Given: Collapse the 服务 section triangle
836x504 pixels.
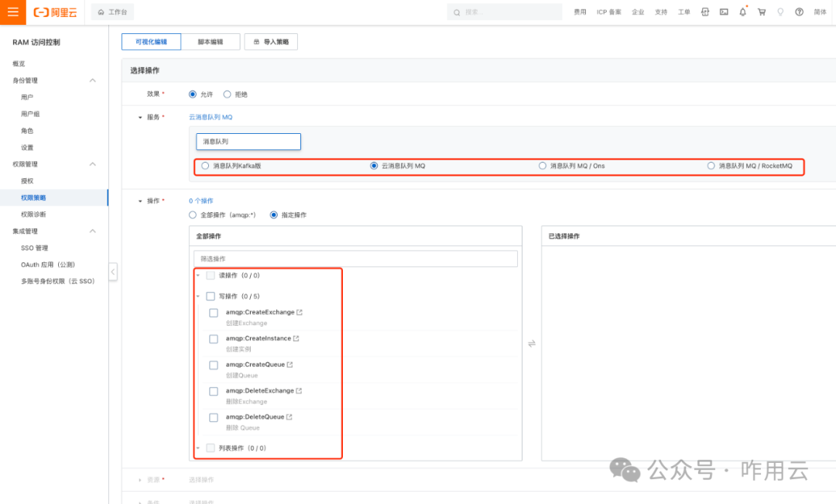Looking at the screenshot, I should click(140, 118).
